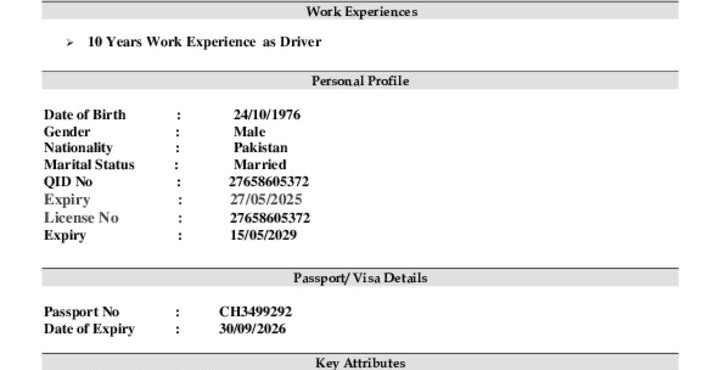Screen dimensions: 724x370
Task: Select the QID No number
Action: tap(269, 182)
